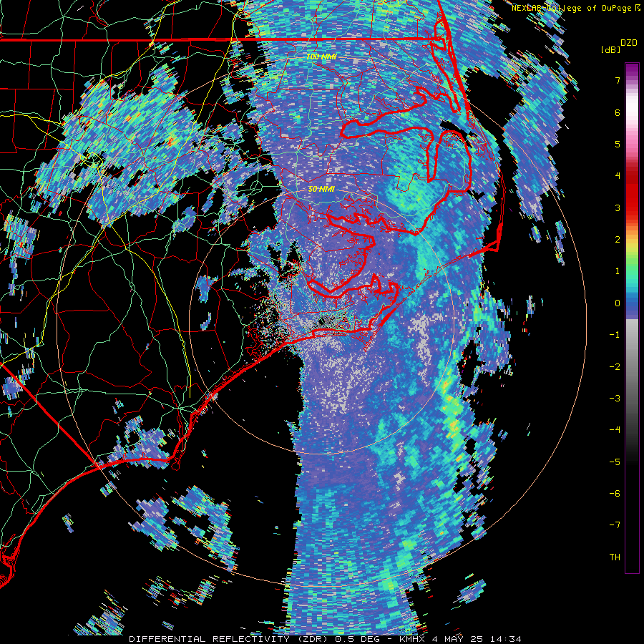
Task: Click the Differential Reflectivity product caption
Action: (326, 639)
